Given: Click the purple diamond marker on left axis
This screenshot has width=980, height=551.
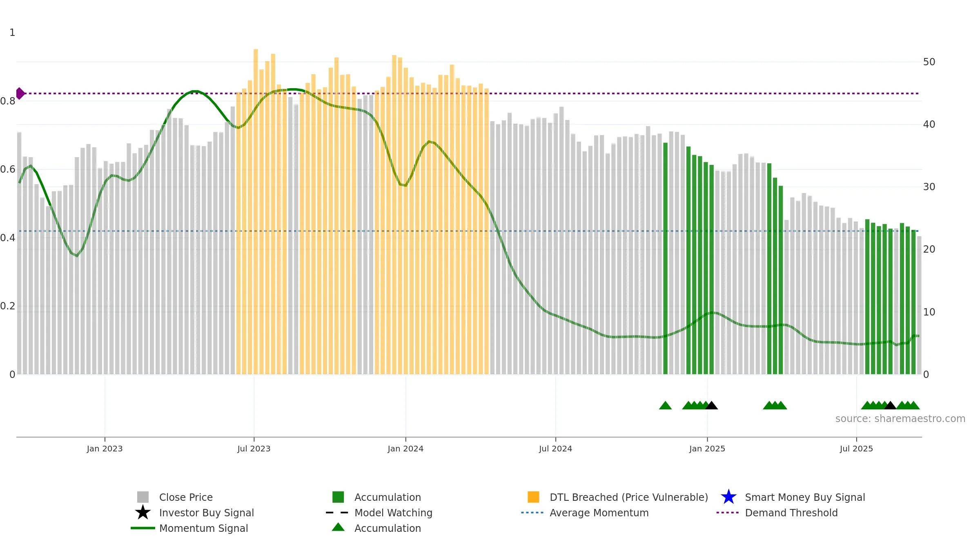Looking at the screenshot, I should coord(20,93).
